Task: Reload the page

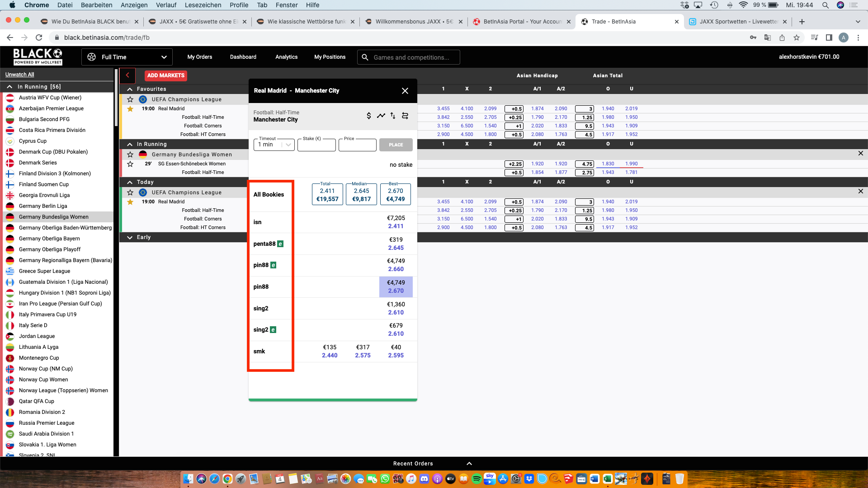Action: (x=39, y=38)
